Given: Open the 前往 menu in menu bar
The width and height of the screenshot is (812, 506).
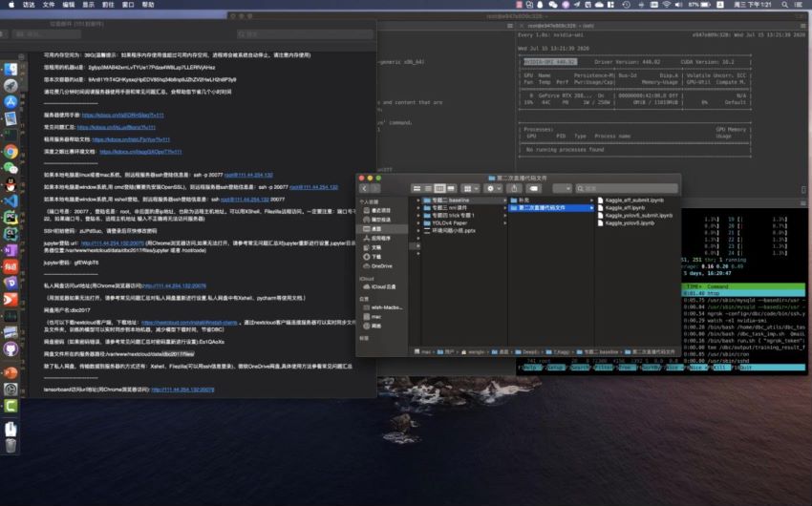Looking at the screenshot, I should click(108, 5).
